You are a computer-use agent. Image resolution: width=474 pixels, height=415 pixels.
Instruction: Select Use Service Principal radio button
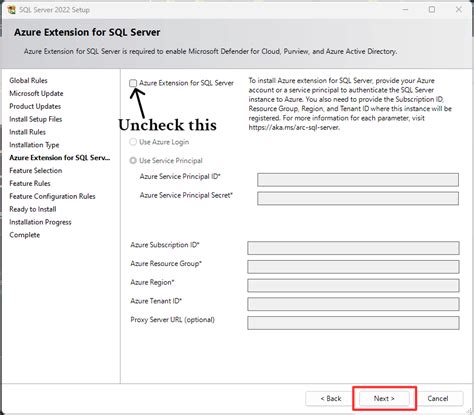(133, 161)
